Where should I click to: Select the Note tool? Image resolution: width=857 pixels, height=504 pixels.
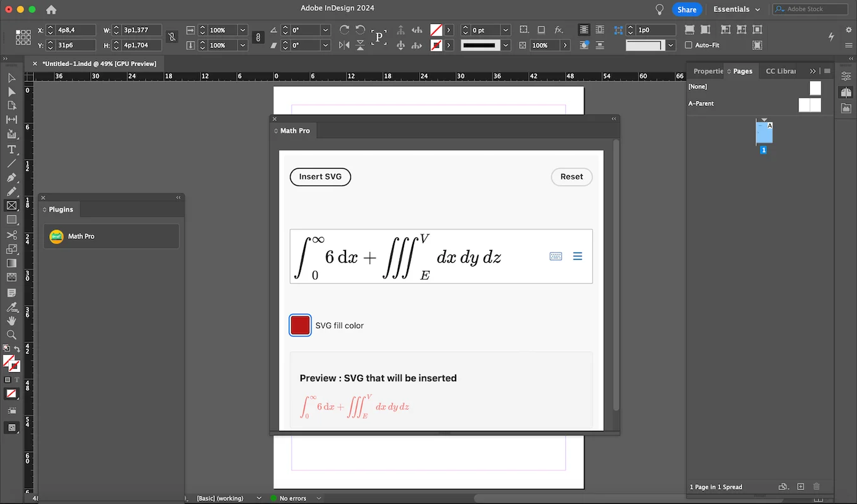[11, 293]
